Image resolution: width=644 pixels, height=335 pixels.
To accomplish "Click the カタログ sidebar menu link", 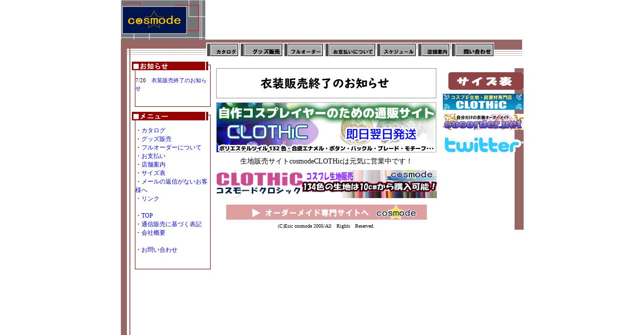I will (153, 130).
